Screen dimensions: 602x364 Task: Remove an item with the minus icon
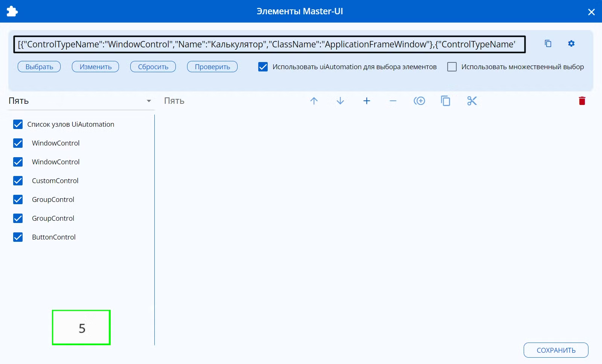[x=393, y=101]
